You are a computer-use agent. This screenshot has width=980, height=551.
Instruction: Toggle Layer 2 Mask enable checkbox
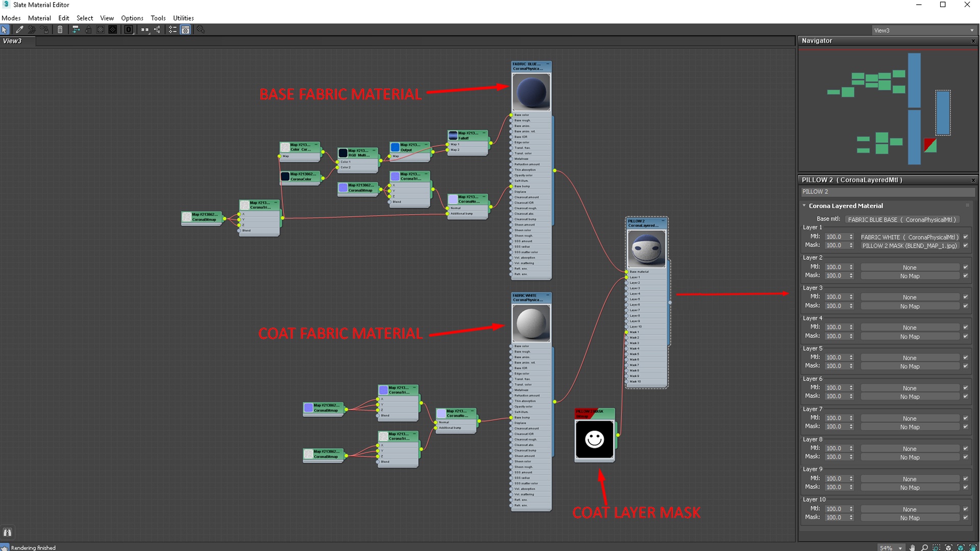click(966, 275)
